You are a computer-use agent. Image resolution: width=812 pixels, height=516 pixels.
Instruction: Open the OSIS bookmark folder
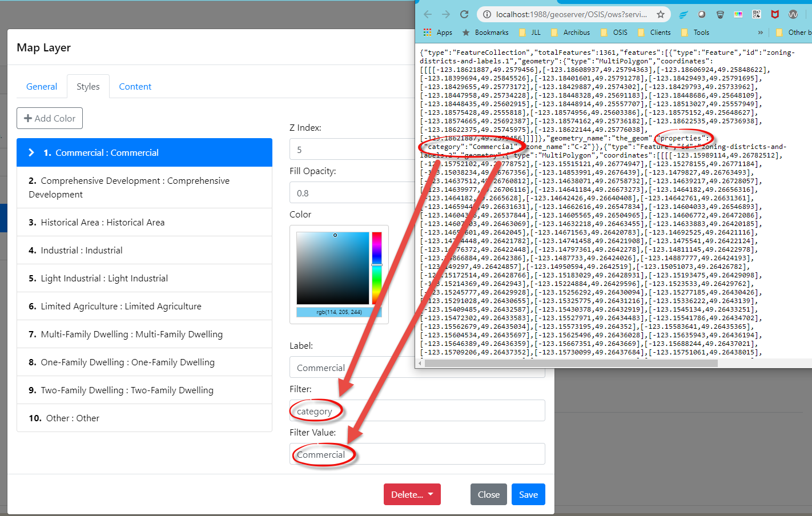click(613, 33)
